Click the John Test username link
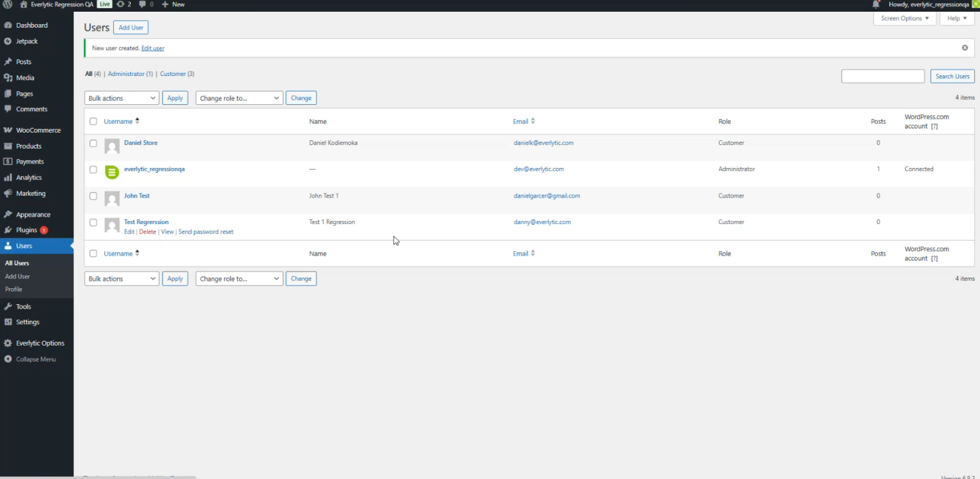Image resolution: width=980 pixels, height=479 pixels. [137, 196]
